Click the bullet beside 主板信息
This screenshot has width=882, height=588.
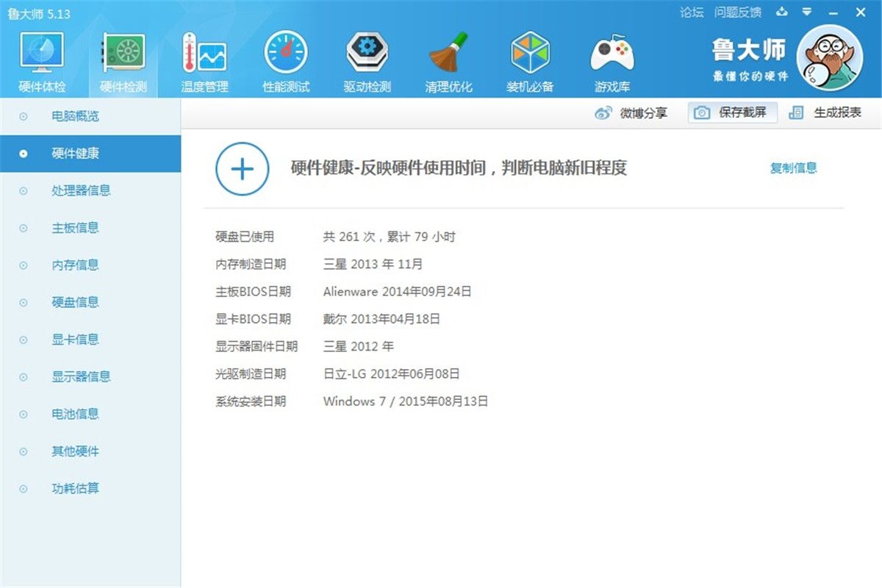(24, 229)
